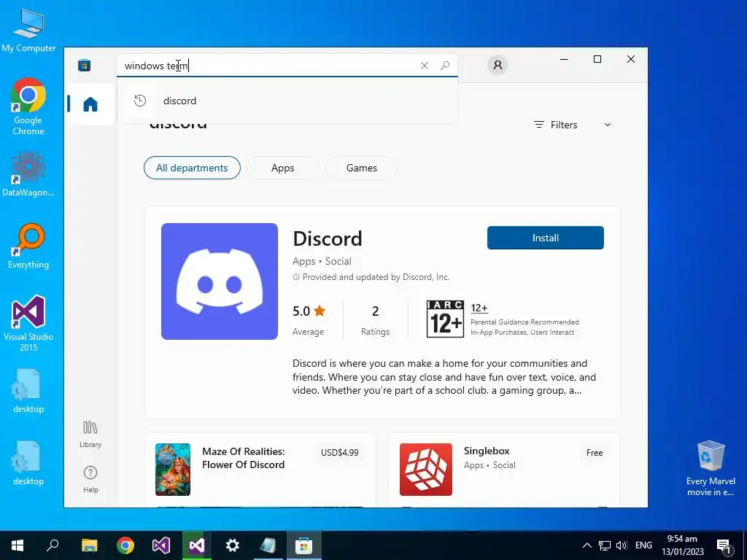Open the 12+ age rating link
The width and height of the screenshot is (747, 560).
click(x=479, y=308)
